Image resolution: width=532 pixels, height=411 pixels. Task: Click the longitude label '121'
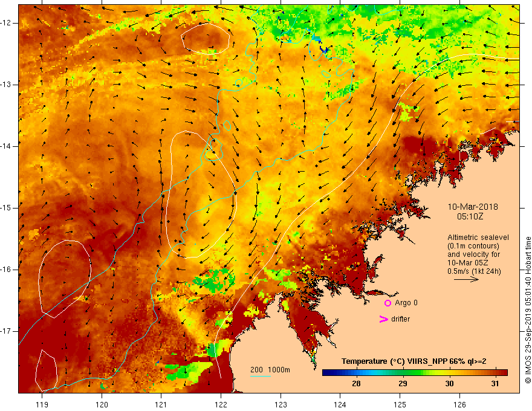pyautogui.click(x=161, y=404)
